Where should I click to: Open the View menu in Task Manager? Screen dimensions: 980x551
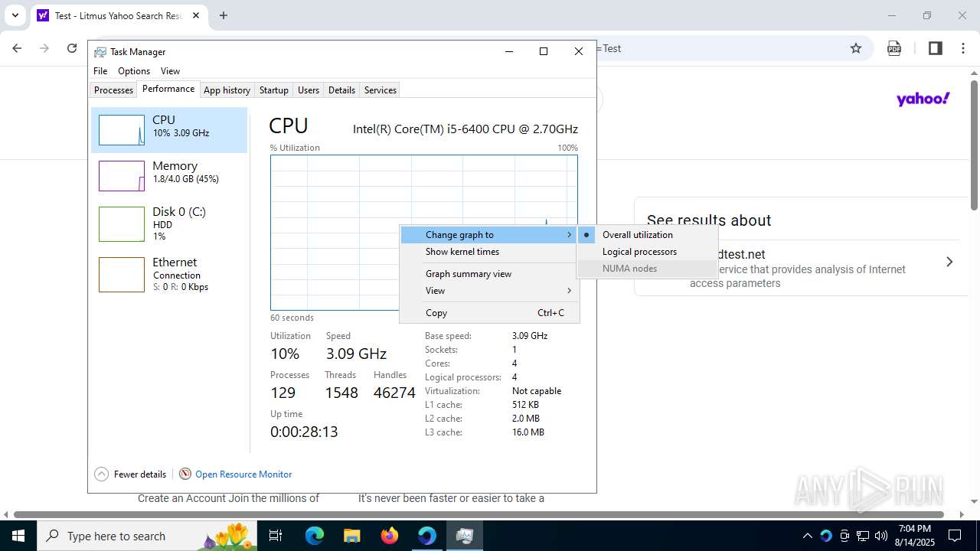click(170, 71)
